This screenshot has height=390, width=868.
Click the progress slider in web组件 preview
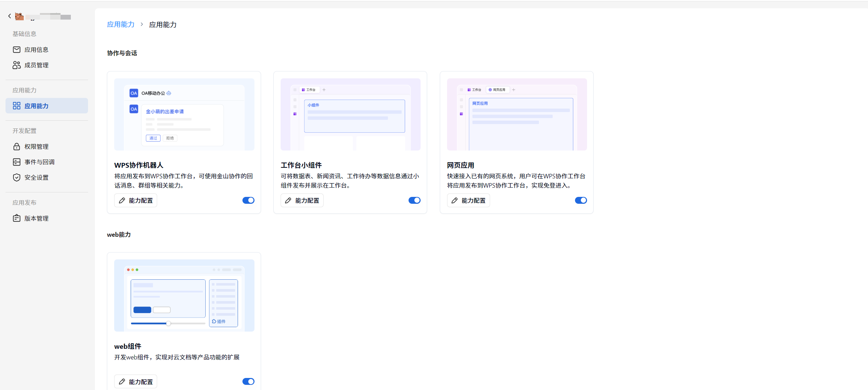pyautogui.click(x=168, y=323)
